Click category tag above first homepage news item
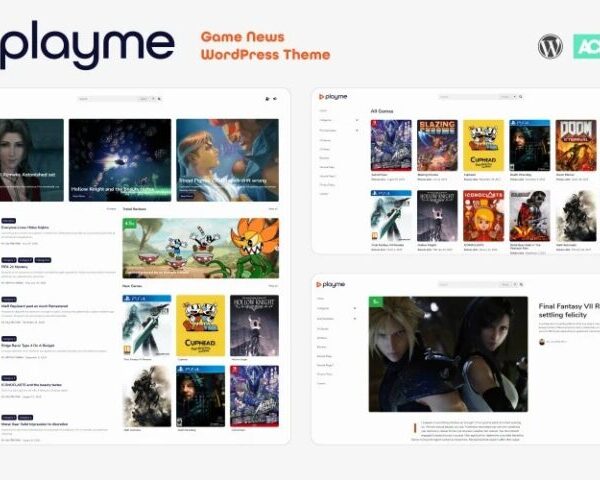This screenshot has width=600, height=480. [8, 221]
